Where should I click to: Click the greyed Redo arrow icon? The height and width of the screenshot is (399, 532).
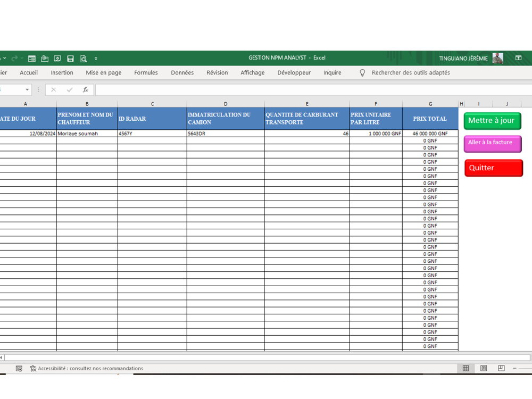click(x=14, y=59)
